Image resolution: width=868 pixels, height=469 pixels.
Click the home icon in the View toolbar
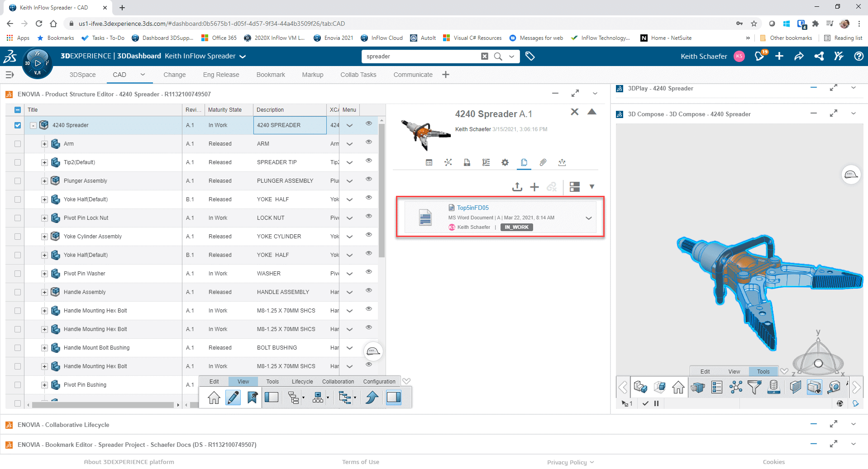coord(213,398)
